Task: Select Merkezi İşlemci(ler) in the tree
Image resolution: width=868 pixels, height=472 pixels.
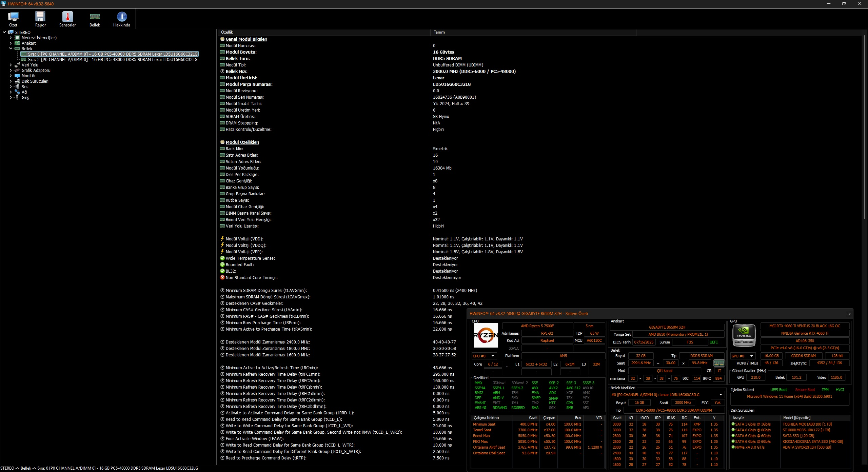Action: [39, 38]
